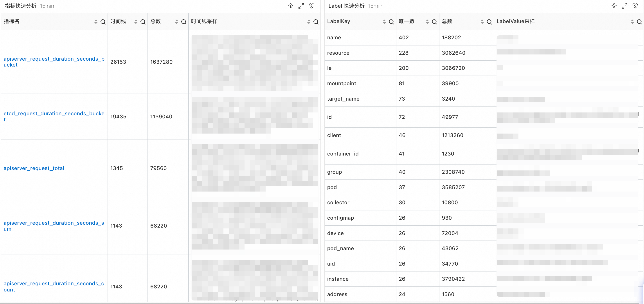Image resolution: width=644 pixels, height=304 pixels.
Task: Click heart monitor icon on 指标快速分析 panel
Action: tap(311, 6)
